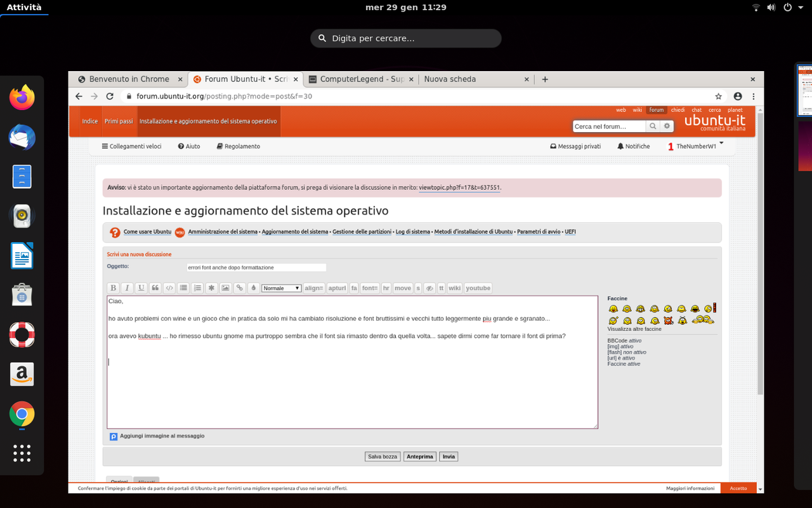
Task: Click the Salva bozza button
Action: point(383,457)
